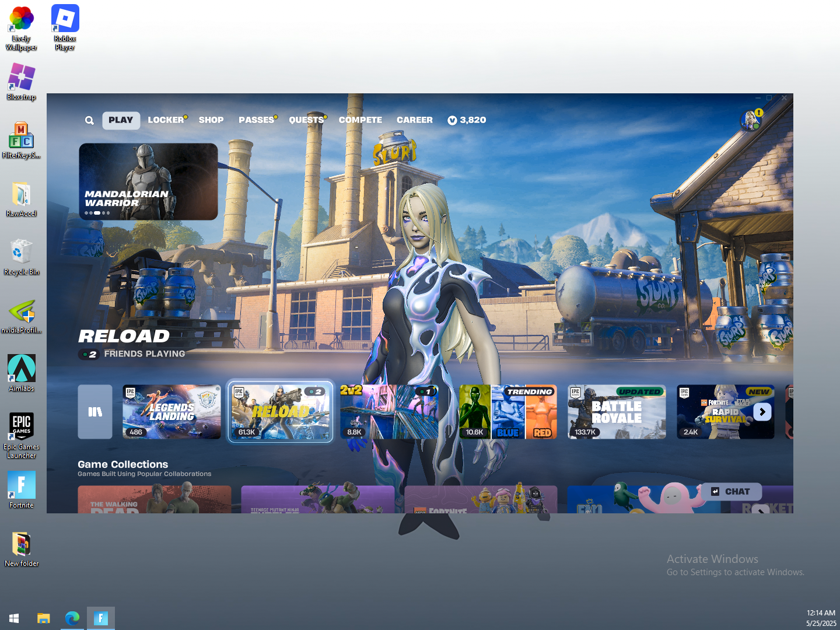Open Lively Wallpaper desktop shortcut
Screen dimensions: 840x630
click(x=22, y=29)
